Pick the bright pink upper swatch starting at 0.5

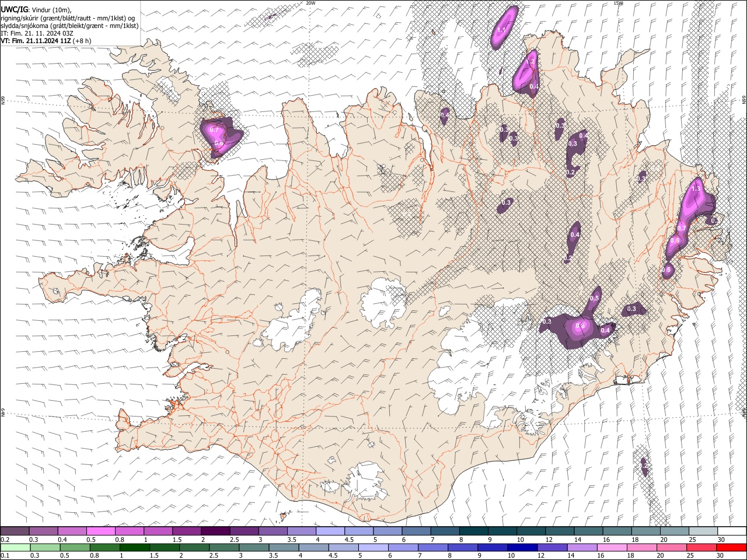tap(100, 531)
